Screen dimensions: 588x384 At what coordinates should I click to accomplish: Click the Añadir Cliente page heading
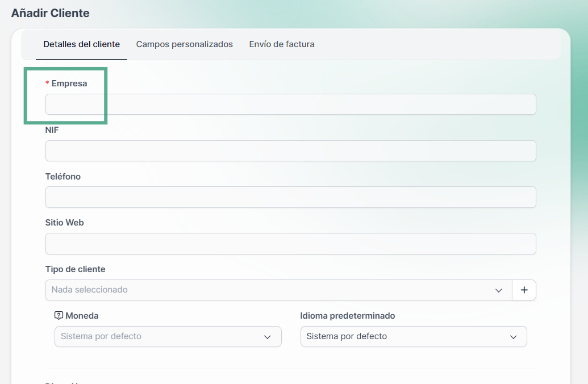pyautogui.click(x=51, y=13)
